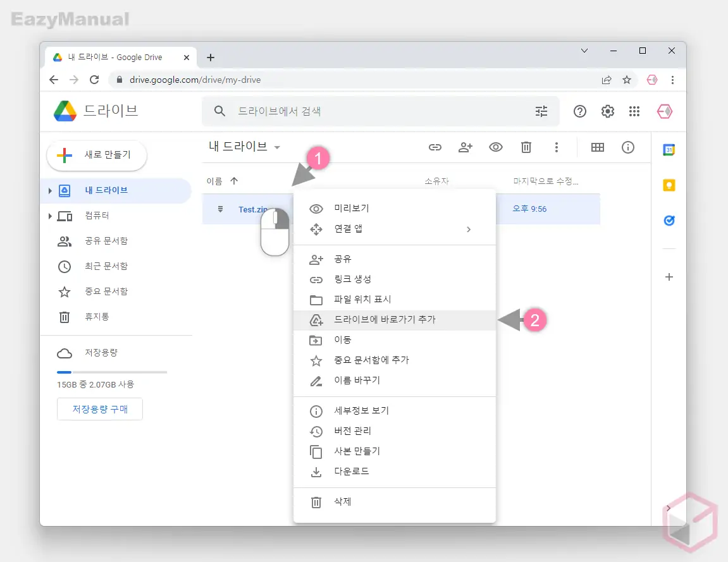
Task: Expand the 컴퓨터 section in sidebar
Action: 51,216
